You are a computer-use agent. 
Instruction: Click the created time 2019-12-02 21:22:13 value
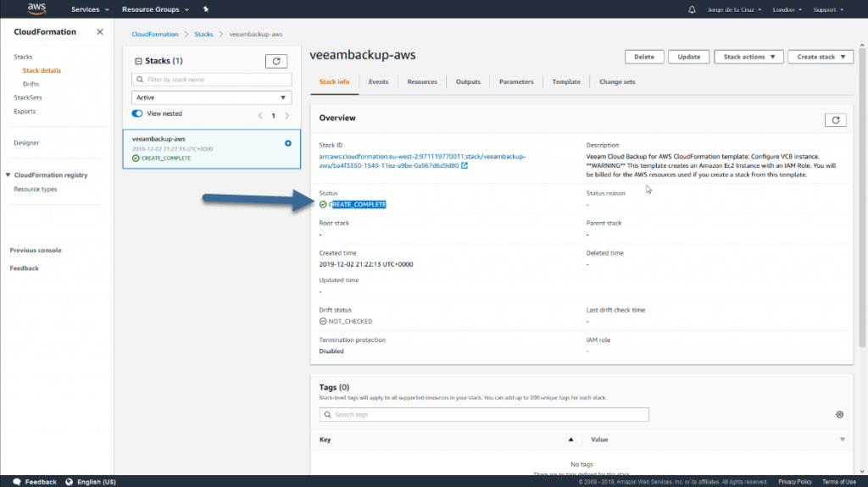(366, 264)
